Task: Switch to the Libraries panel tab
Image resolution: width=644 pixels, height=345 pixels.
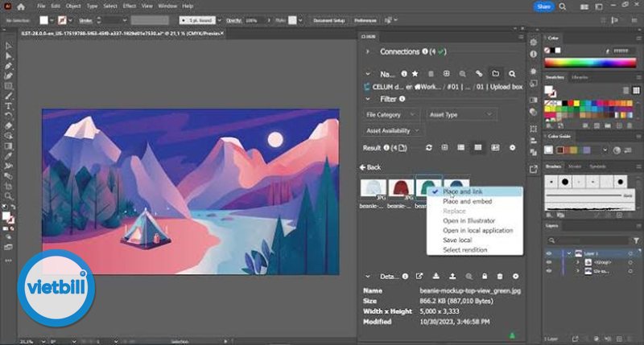Action: [580, 77]
